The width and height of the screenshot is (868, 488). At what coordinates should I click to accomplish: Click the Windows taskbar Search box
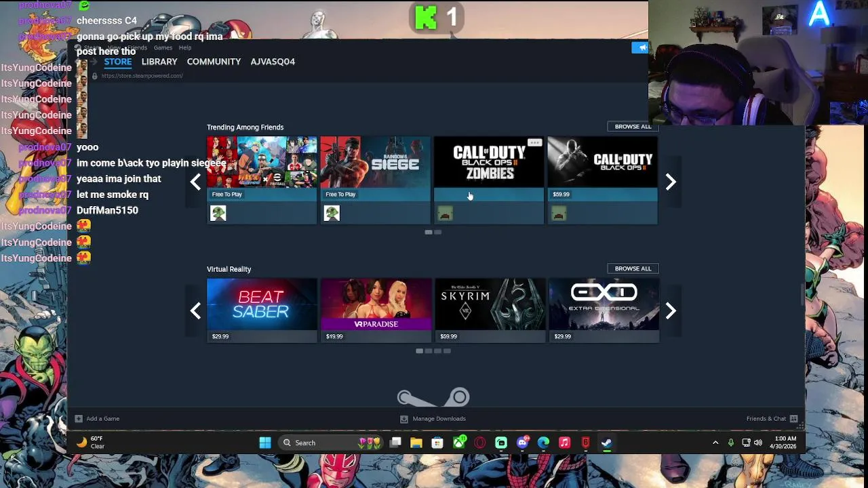(330, 443)
